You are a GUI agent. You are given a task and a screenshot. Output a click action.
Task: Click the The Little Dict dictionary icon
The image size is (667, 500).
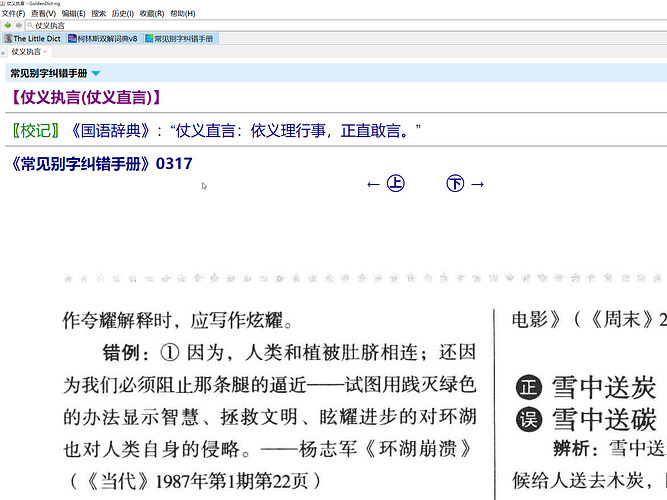point(8,39)
